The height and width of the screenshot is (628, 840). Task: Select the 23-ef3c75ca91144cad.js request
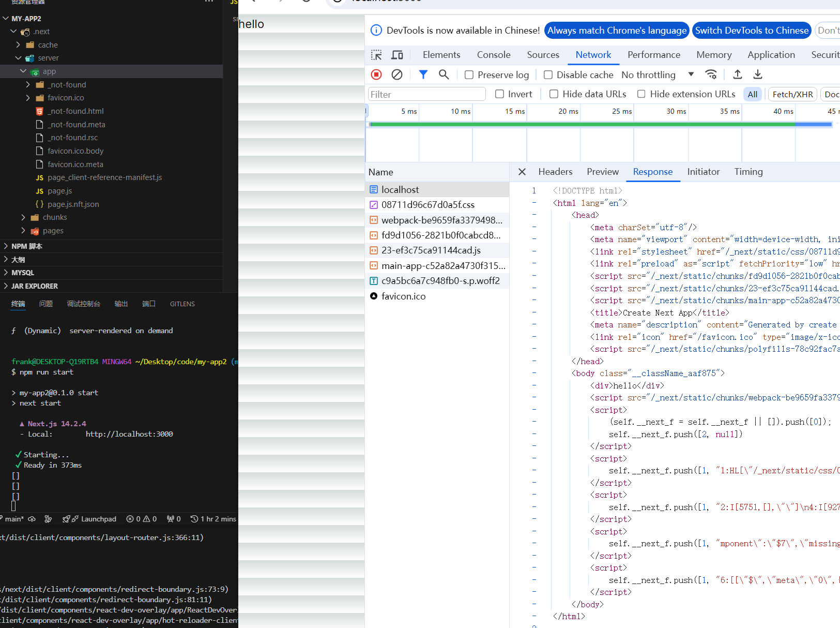pos(437,250)
